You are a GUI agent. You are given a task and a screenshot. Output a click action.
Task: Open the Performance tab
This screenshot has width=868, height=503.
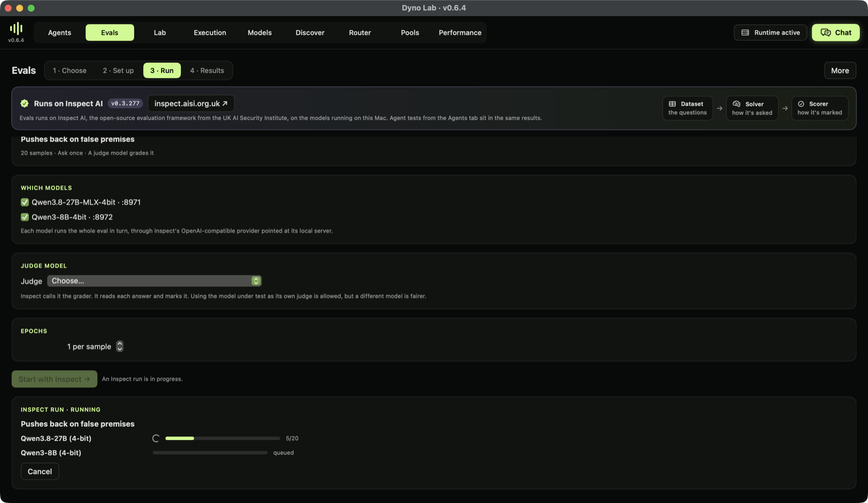click(x=460, y=33)
